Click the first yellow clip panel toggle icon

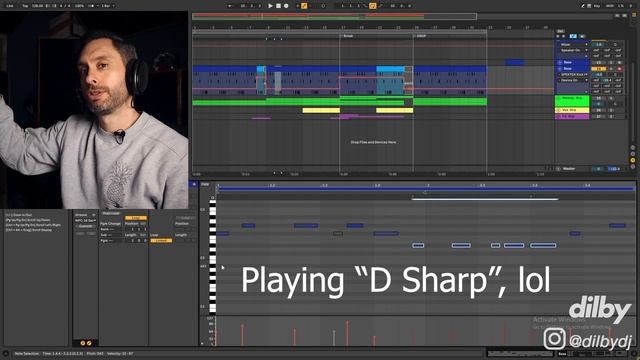click(x=82, y=343)
